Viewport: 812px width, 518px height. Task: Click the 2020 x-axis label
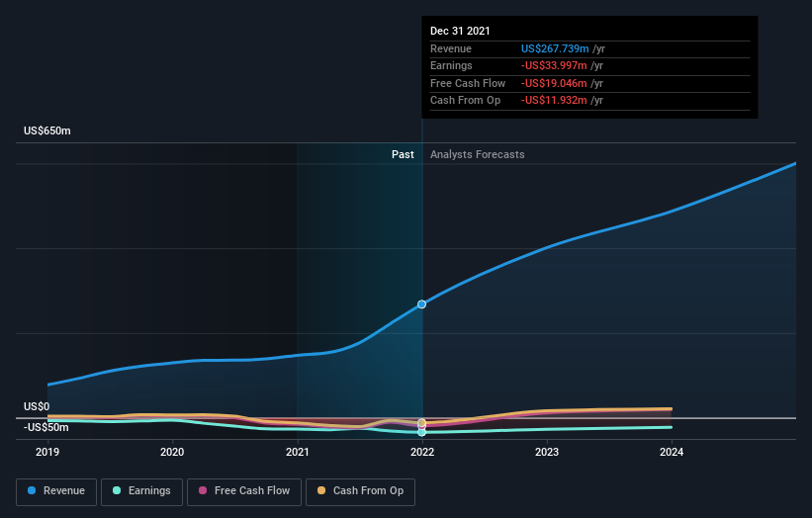pyautogui.click(x=172, y=453)
